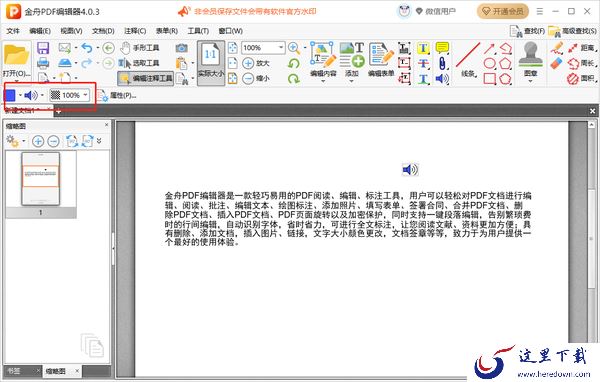Click the email envelope icon
The width and height of the screenshot is (600, 382).
tap(65, 48)
